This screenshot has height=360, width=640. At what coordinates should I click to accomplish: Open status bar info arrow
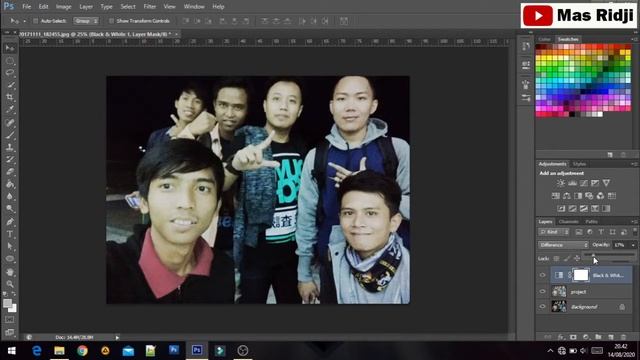pyautogui.click(x=117, y=338)
